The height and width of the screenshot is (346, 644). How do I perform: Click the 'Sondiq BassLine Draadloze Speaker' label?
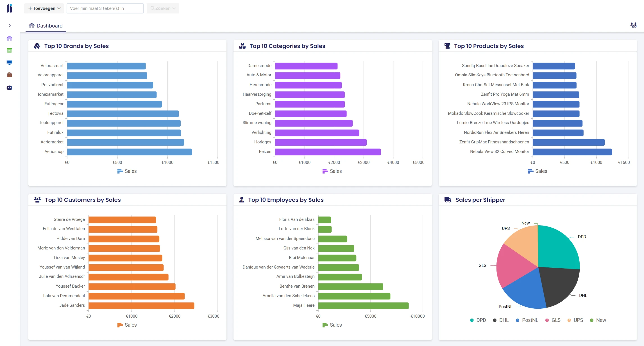(495, 66)
